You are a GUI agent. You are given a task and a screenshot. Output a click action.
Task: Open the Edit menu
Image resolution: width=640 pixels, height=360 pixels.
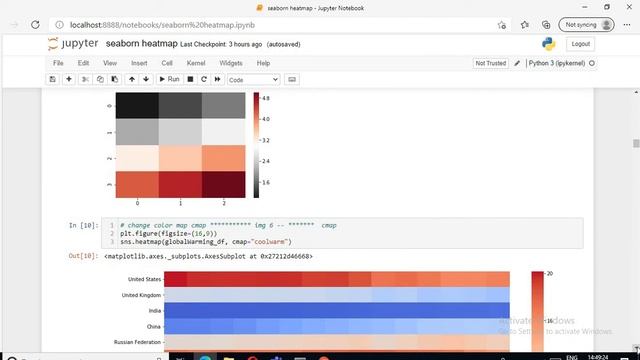pyautogui.click(x=83, y=63)
